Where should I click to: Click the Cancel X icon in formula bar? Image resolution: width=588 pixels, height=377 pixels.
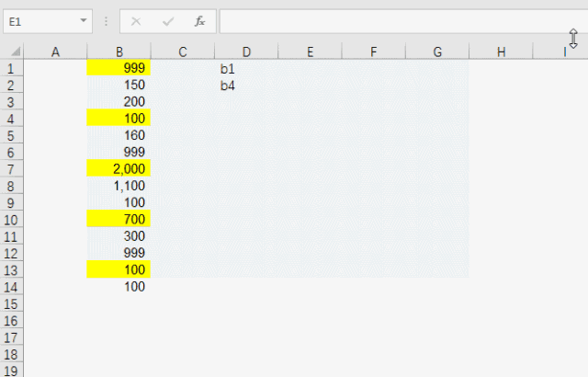click(136, 21)
